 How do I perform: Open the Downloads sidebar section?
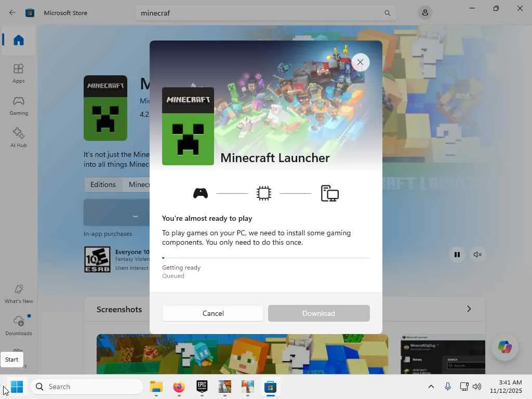point(19,325)
